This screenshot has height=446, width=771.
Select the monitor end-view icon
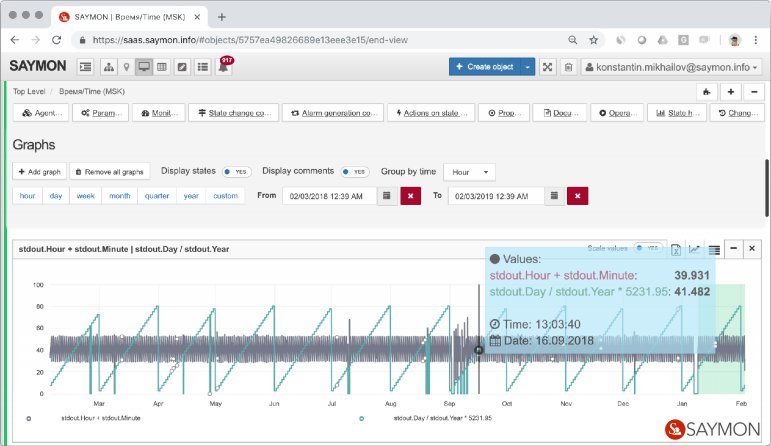pos(144,67)
